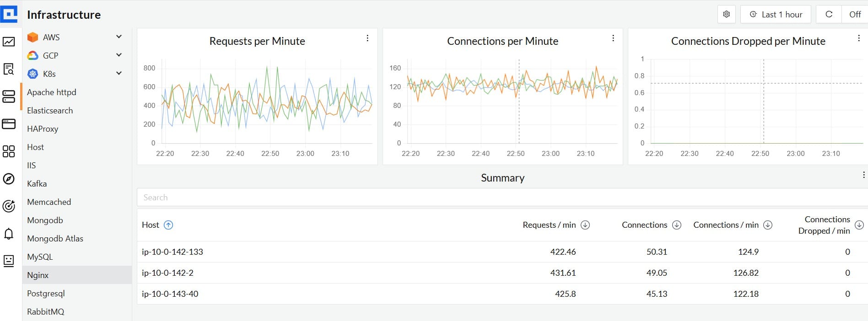Open the face profile icon in left rail

[9, 261]
